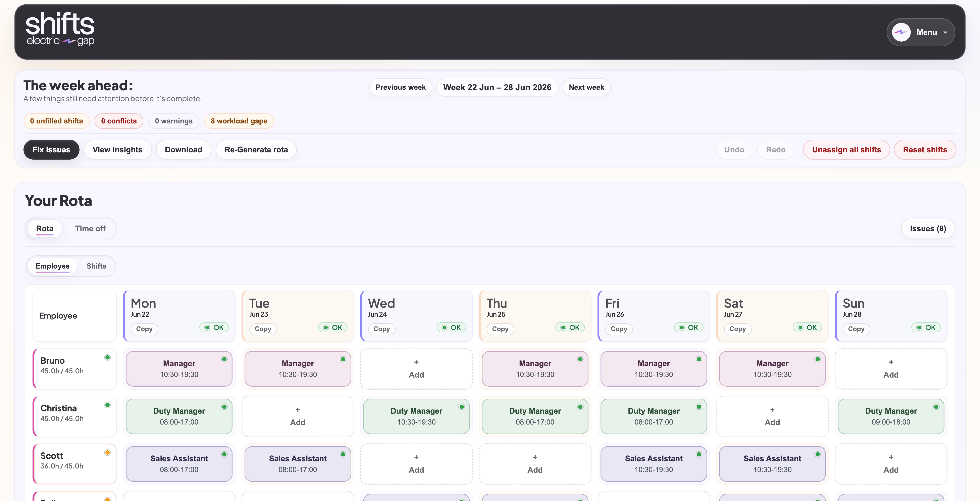Open Christina's Sunday 09:00-18:00 Duty Manager shift

pos(891,416)
